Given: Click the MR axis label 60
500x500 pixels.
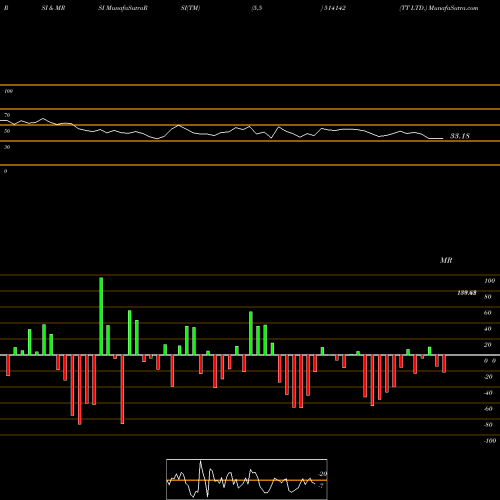Looking at the screenshot, I should (488, 313).
